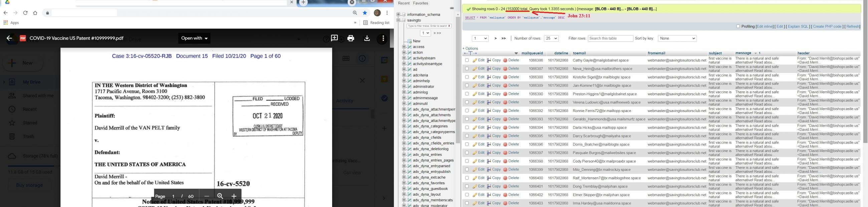Image resolution: width=868 pixels, height=207 pixels.
Task: Open the Number of rows dropdown
Action: click(551, 38)
